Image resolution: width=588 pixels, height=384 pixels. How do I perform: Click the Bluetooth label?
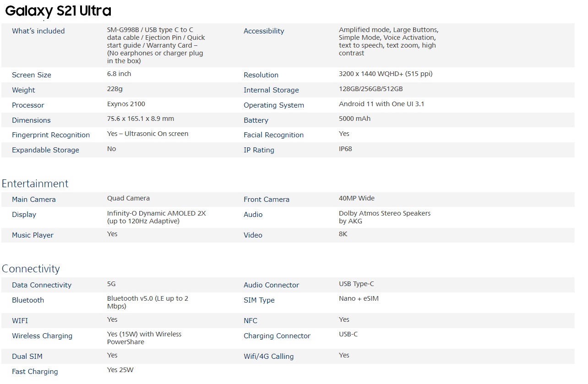pyautogui.click(x=28, y=300)
